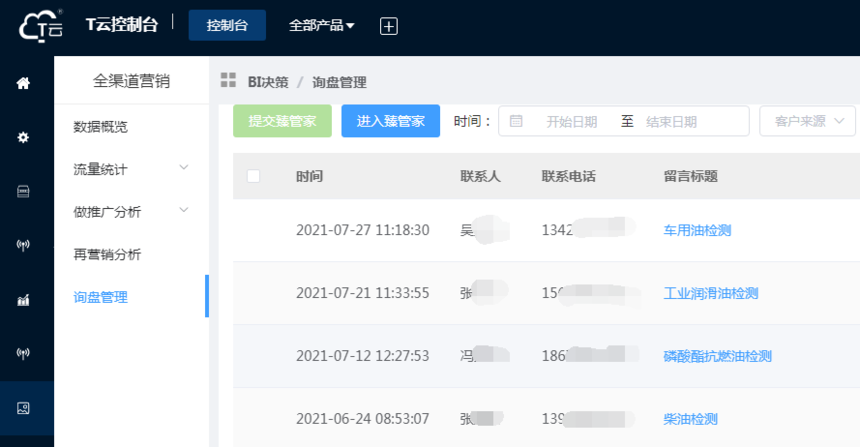Click the server storage icon in left rail

pos(23,191)
